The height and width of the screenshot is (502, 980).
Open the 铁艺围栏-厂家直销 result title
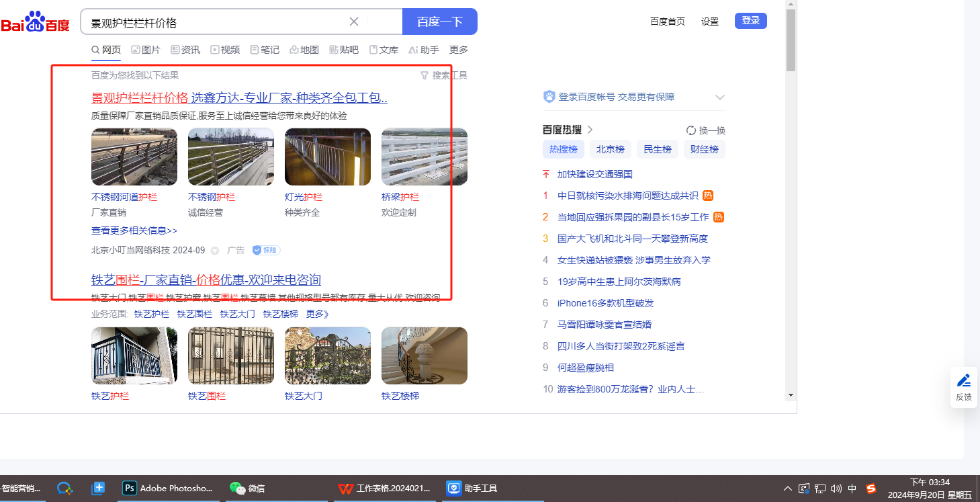coord(206,280)
